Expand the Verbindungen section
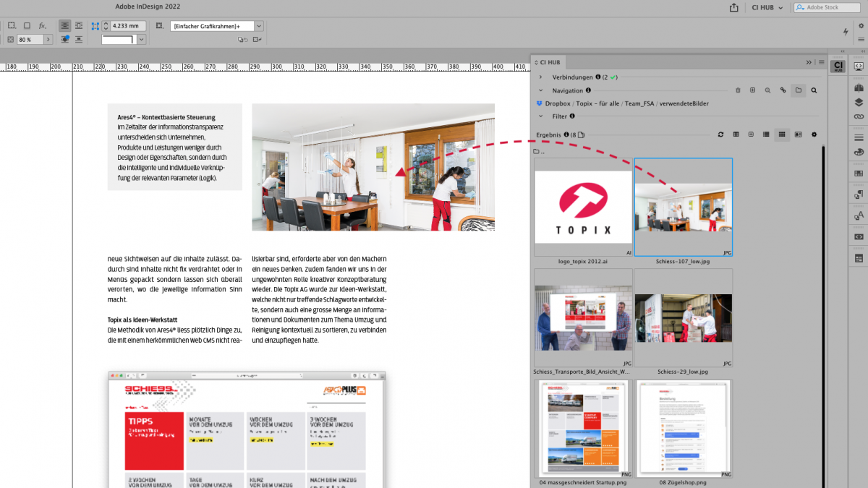 541,77
